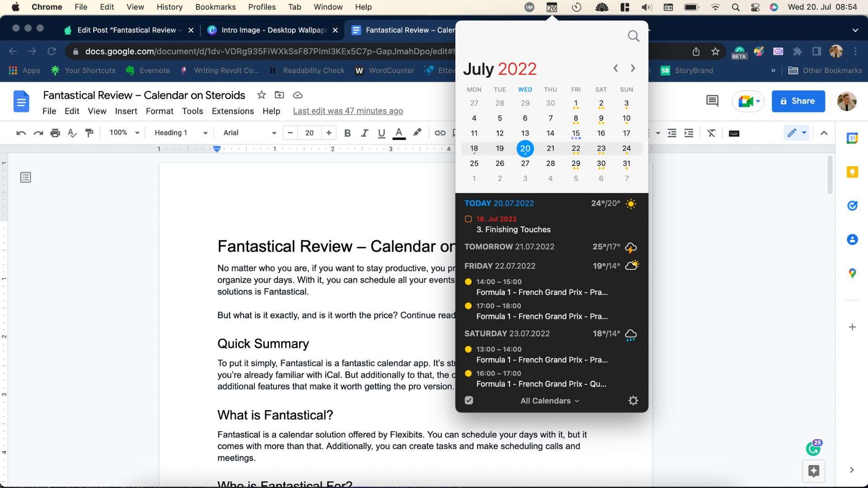Decrease the font size with minus button
Image resolution: width=868 pixels, height=488 pixels.
(290, 133)
